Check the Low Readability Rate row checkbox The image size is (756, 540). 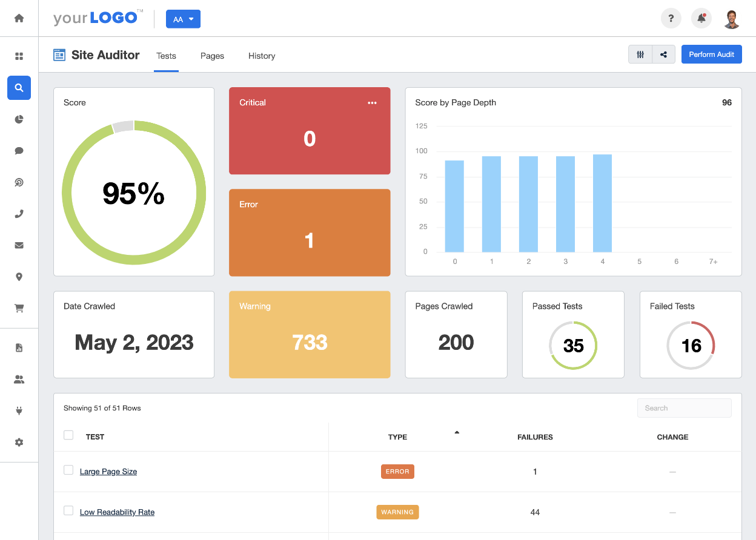tap(68, 511)
